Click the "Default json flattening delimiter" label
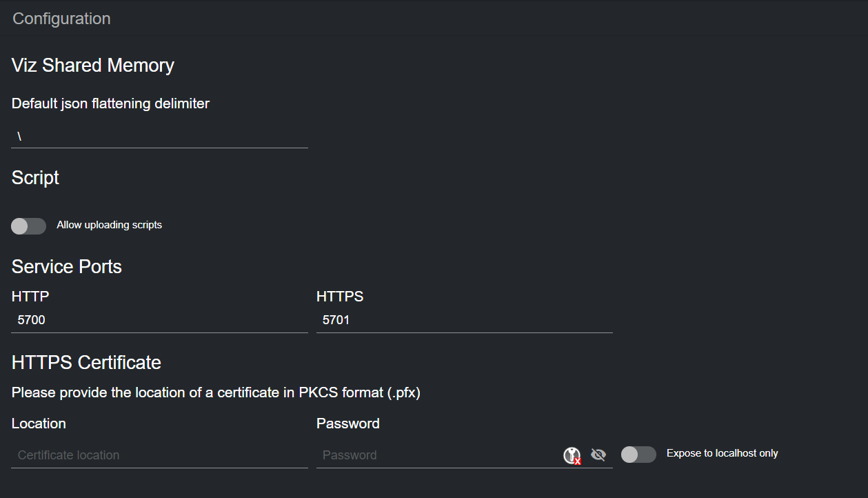 click(x=110, y=103)
